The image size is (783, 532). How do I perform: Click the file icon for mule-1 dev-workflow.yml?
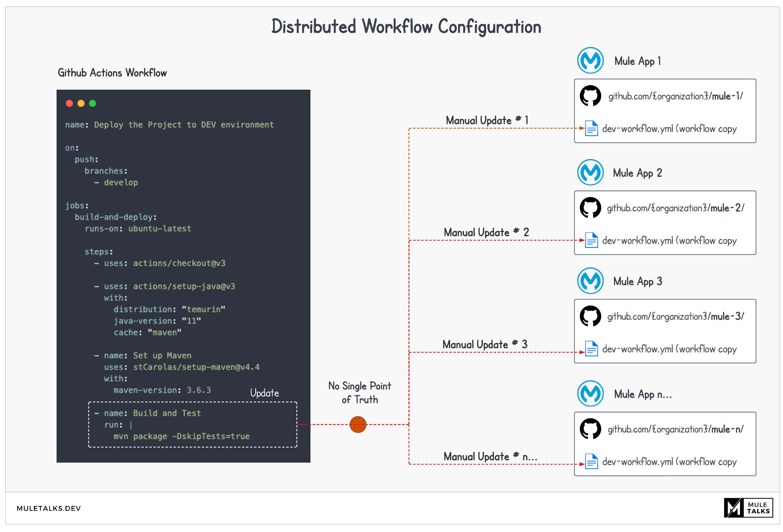pyautogui.click(x=591, y=128)
